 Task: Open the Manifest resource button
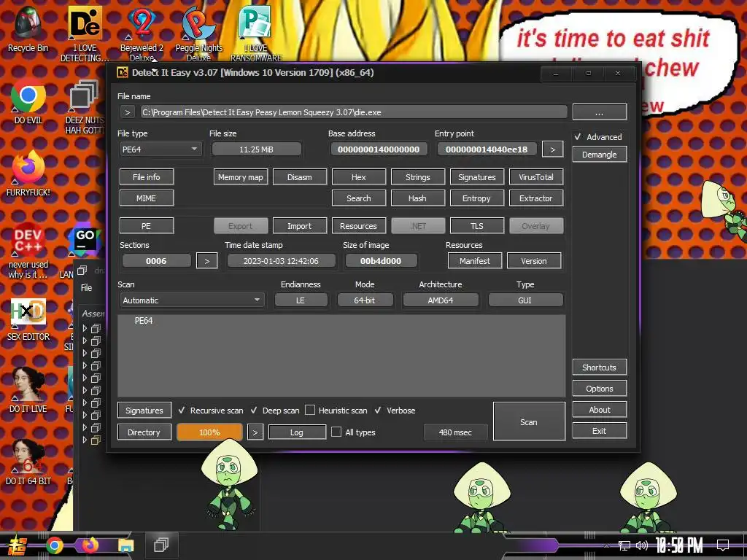[475, 261]
